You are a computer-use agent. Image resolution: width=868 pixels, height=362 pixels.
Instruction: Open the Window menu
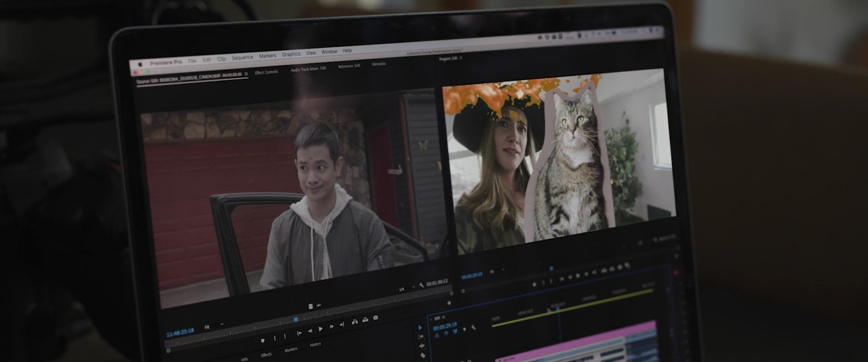click(x=330, y=52)
